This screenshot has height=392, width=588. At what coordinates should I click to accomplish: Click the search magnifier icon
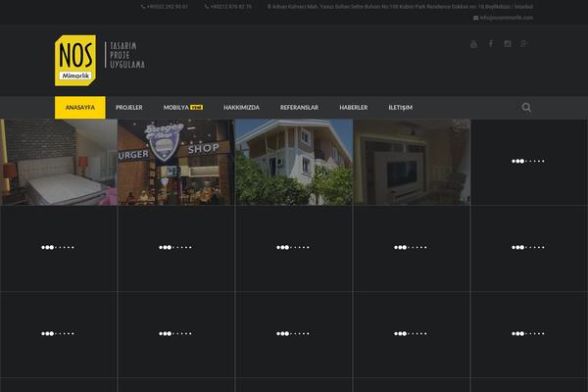pyautogui.click(x=526, y=107)
